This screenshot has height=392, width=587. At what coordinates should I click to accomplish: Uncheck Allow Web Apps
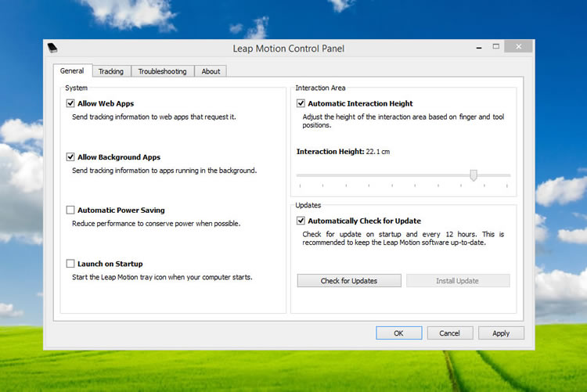pyautogui.click(x=70, y=103)
